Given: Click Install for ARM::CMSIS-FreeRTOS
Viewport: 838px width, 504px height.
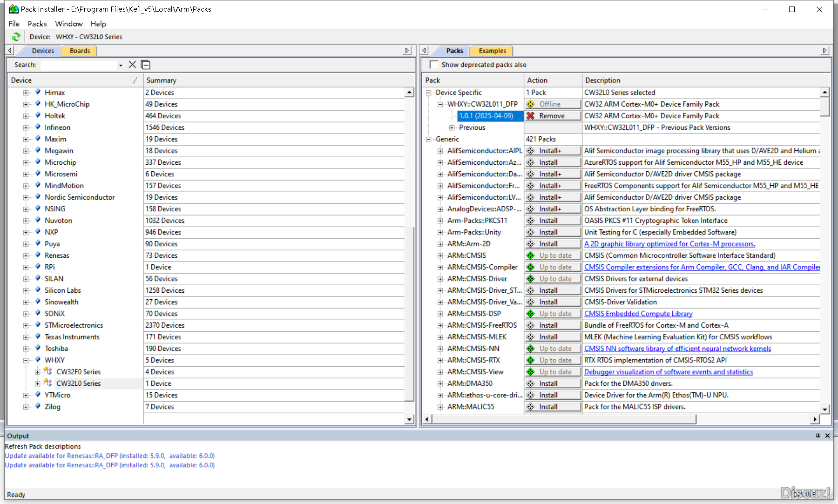Looking at the screenshot, I should pos(553,325).
